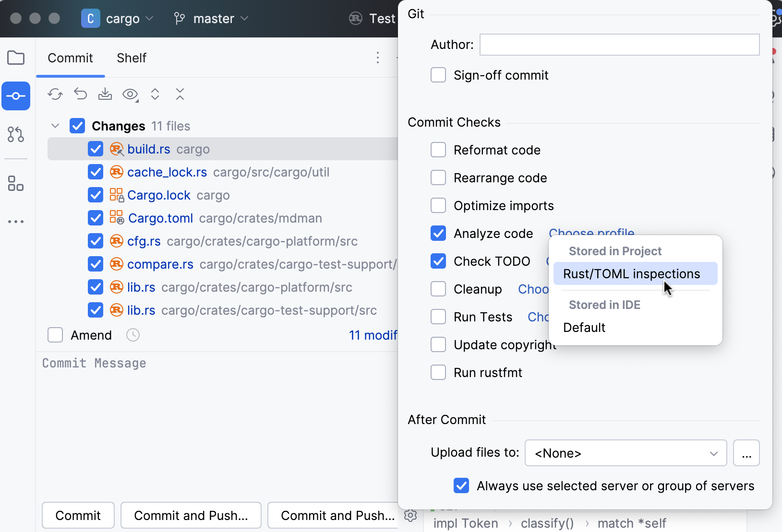Screen dimensions: 782x532
Task: Select the Commit tool window icon
Action: [x=16, y=96]
